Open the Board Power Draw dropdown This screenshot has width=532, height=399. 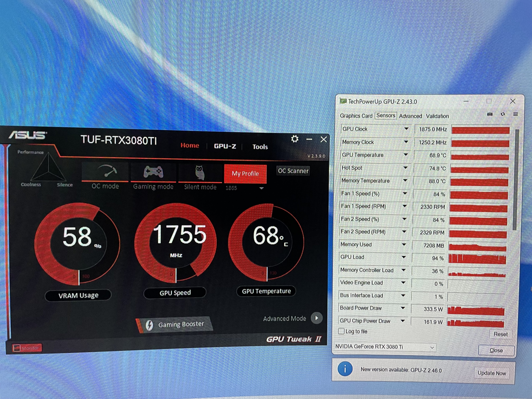[403, 308]
